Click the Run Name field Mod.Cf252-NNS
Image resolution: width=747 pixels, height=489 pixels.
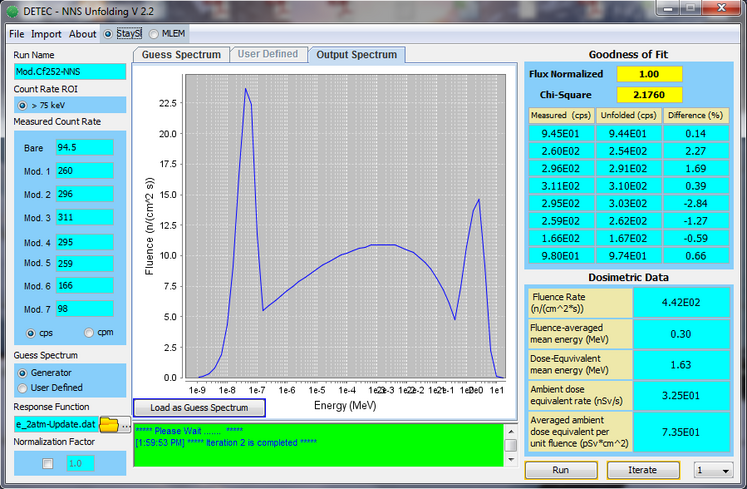70,72
